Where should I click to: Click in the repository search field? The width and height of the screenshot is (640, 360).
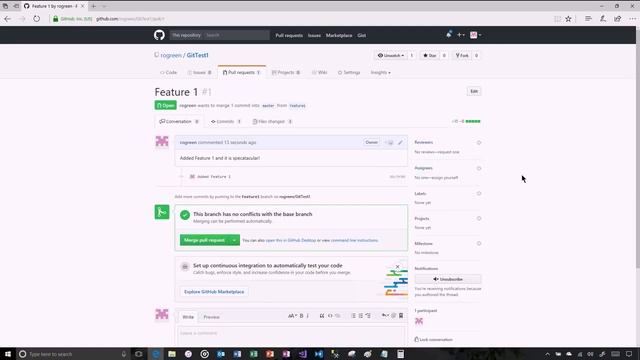[236, 35]
